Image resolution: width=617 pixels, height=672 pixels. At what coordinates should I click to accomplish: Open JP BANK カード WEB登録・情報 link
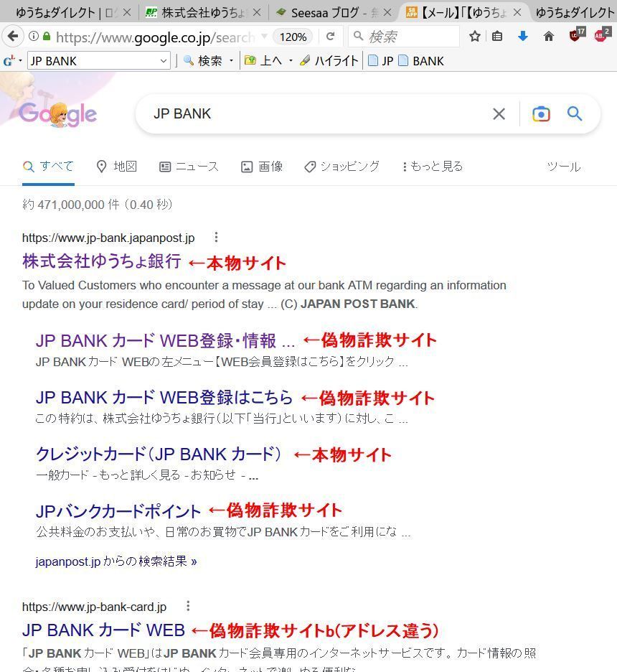click(165, 341)
